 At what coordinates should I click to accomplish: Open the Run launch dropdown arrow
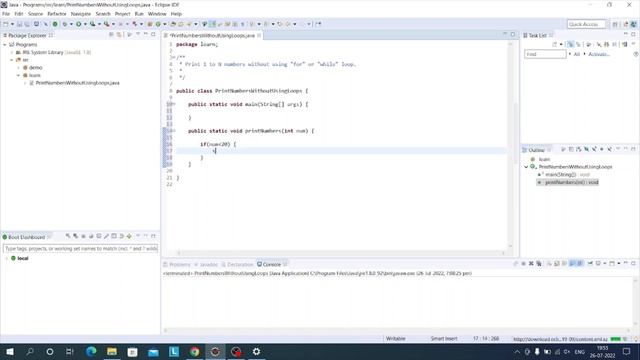tap(85, 24)
